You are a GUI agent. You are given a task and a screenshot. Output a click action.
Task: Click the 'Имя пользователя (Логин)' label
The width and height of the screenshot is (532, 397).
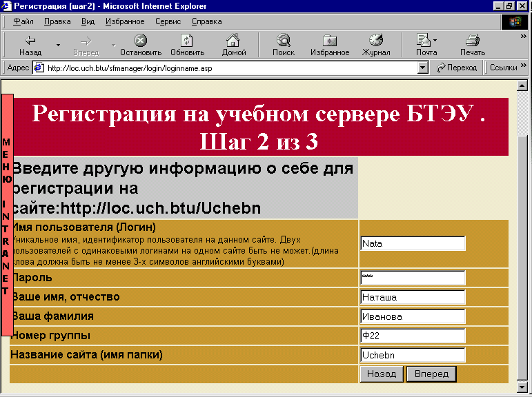click(84, 227)
